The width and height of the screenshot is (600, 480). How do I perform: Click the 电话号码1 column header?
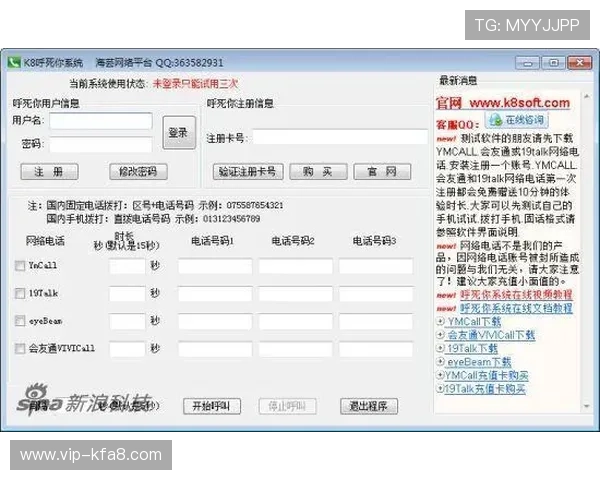coord(212,241)
